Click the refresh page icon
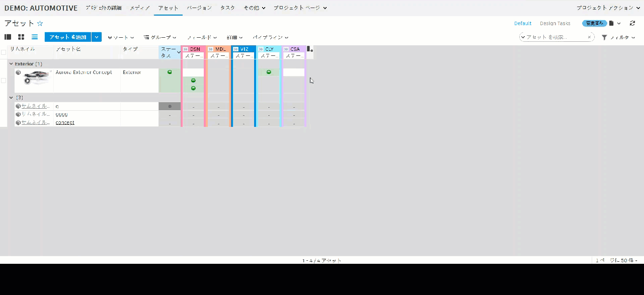 pos(632,24)
